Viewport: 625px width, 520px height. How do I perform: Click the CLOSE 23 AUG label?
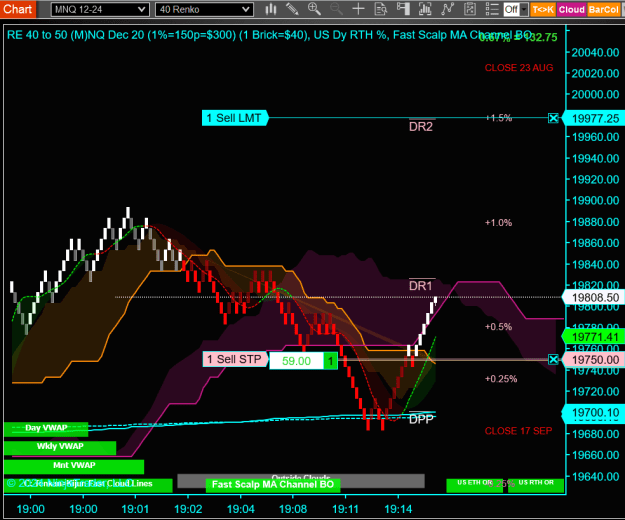pos(519,68)
